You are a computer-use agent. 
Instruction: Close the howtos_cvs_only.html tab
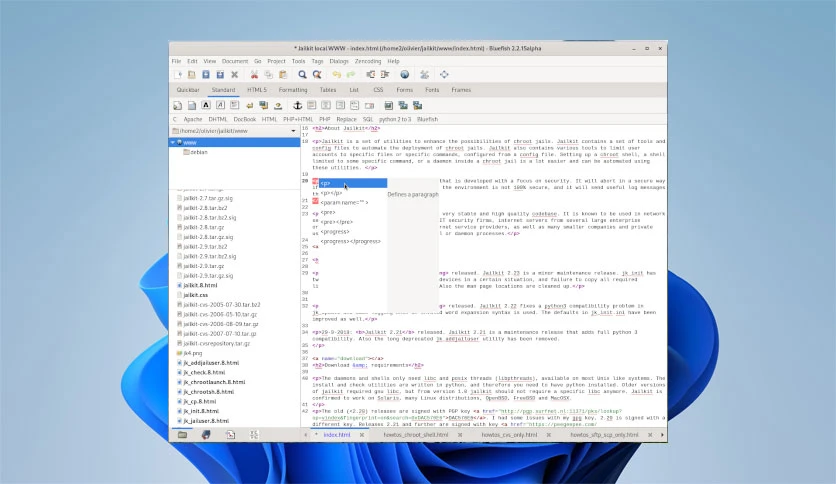[548, 435]
